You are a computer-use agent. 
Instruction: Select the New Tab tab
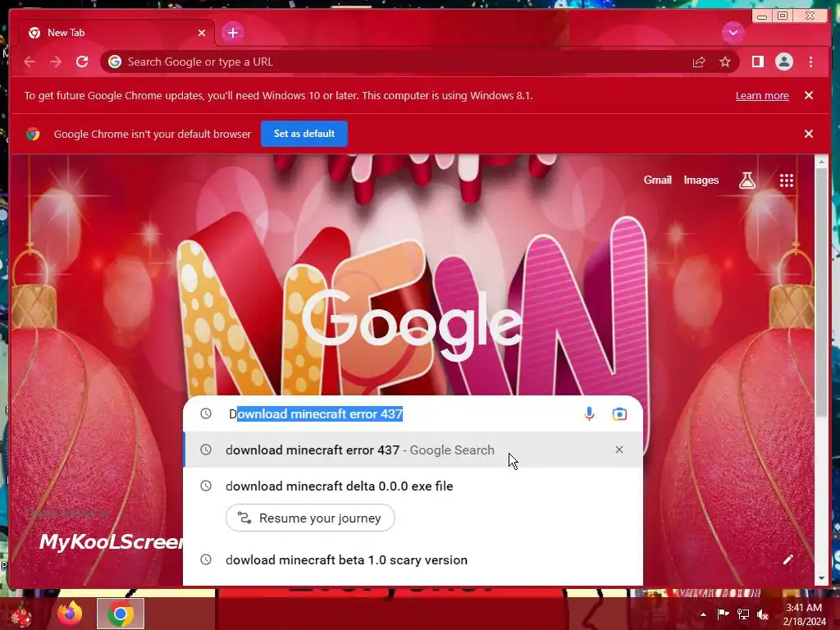(116, 33)
